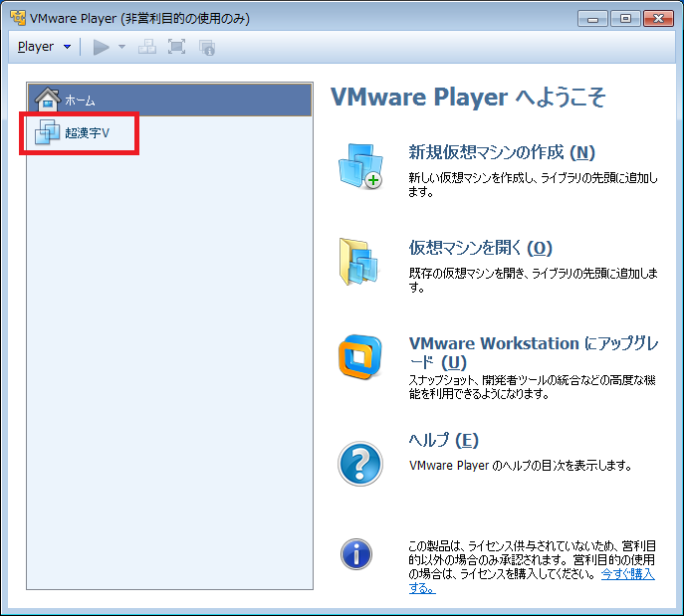Click the full screen mode toolbar icon

click(x=176, y=47)
